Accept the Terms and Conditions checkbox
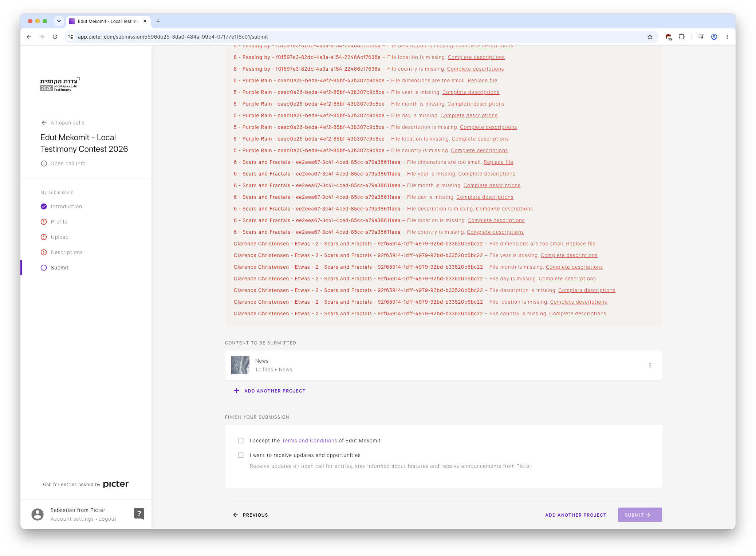 point(241,441)
